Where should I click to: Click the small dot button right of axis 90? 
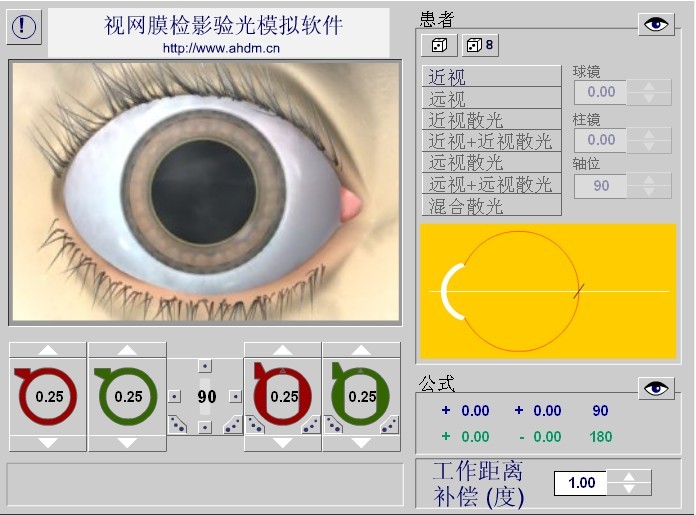tap(235, 396)
